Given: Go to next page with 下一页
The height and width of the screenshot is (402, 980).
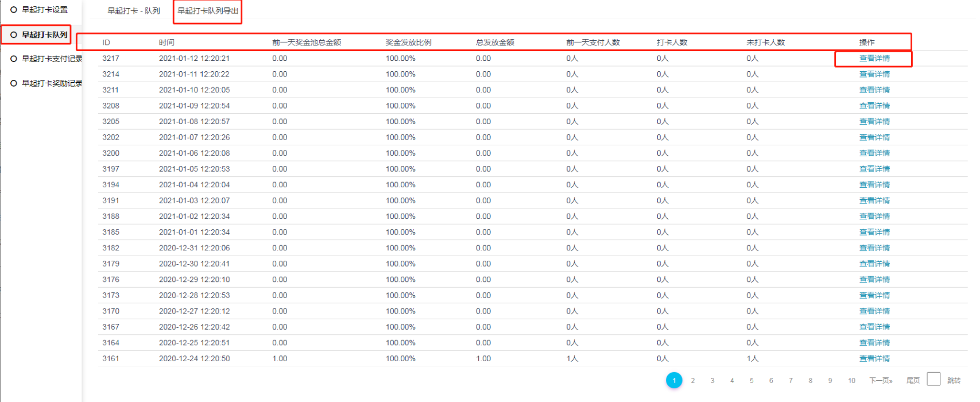Looking at the screenshot, I should [x=881, y=380].
